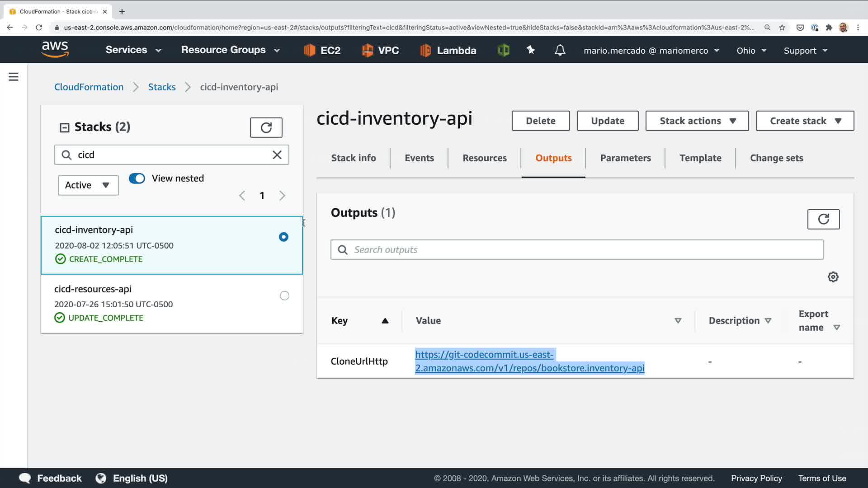The image size is (868, 488).
Task: Toggle the View nested switch
Action: coord(137,178)
